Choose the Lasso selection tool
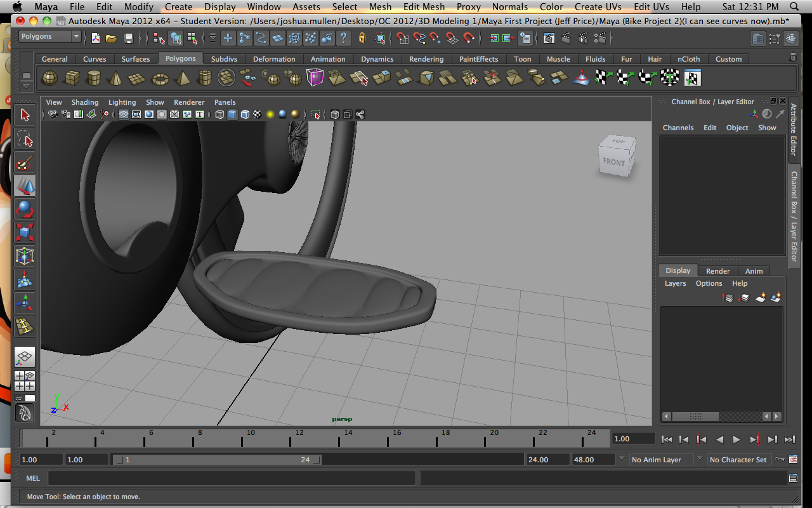 point(25,138)
